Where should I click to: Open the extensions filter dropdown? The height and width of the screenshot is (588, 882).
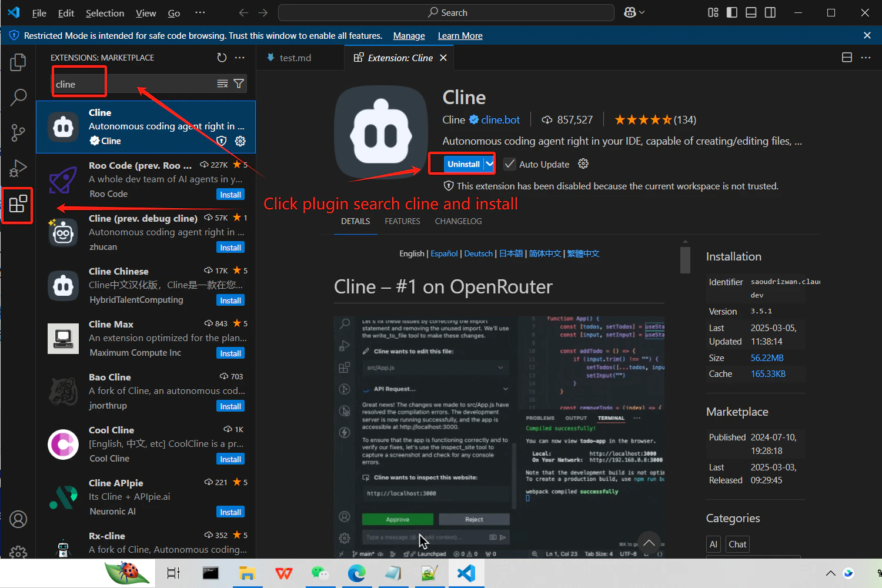click(239, 83)
